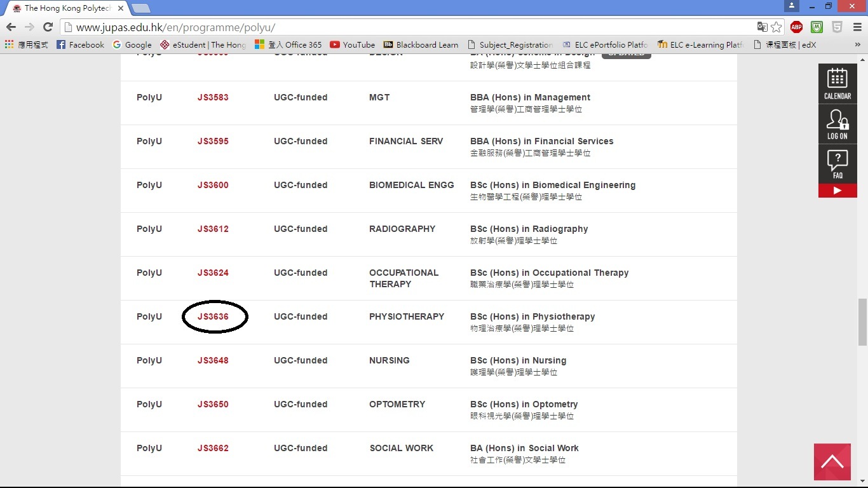The image size is (868, 488).
Task: Reload the page with the refresh icon
Action: 48,27
